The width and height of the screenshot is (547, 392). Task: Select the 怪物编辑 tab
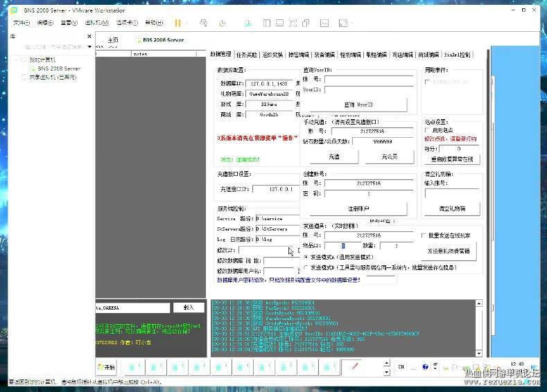350,55
